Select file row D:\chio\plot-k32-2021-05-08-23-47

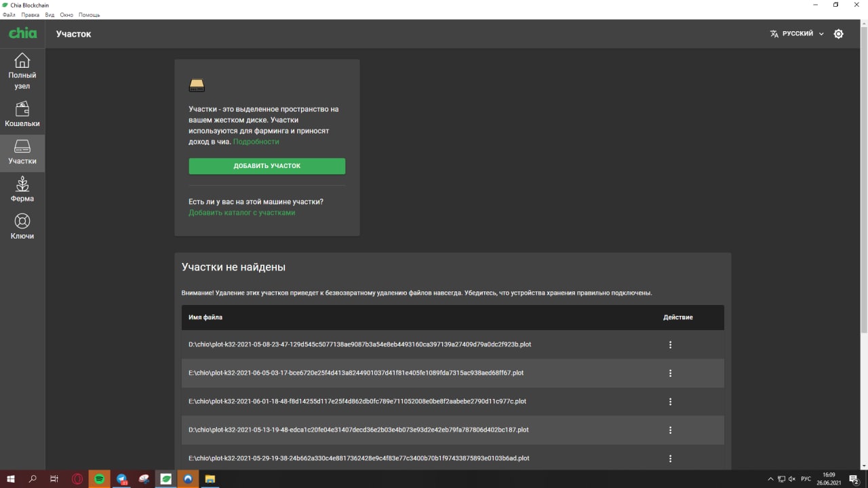[x=453, y=344]
